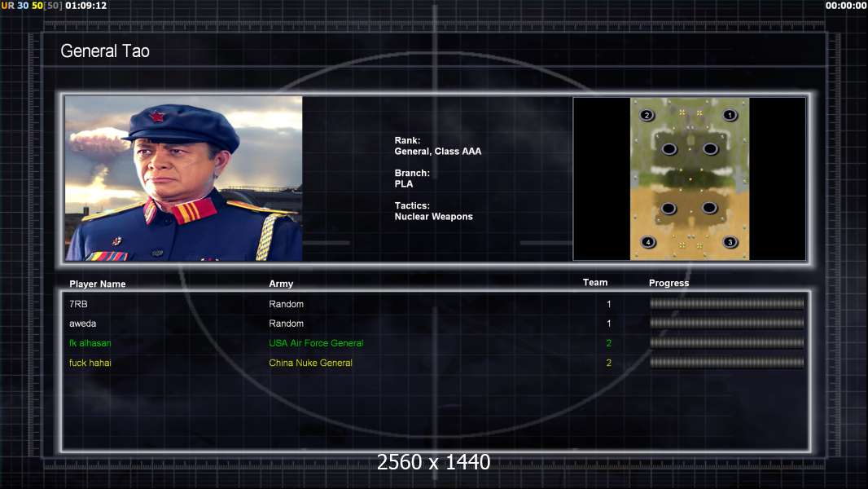Click the PLA branch value
The width and height of the screenshot is (868, 489).
coord(404,184)
